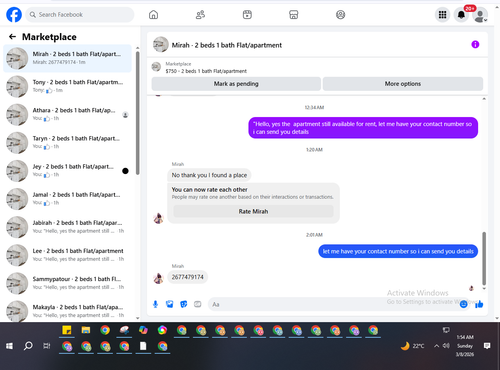Open Task View on taskbar
500x370 pixels.
[47, 346]
